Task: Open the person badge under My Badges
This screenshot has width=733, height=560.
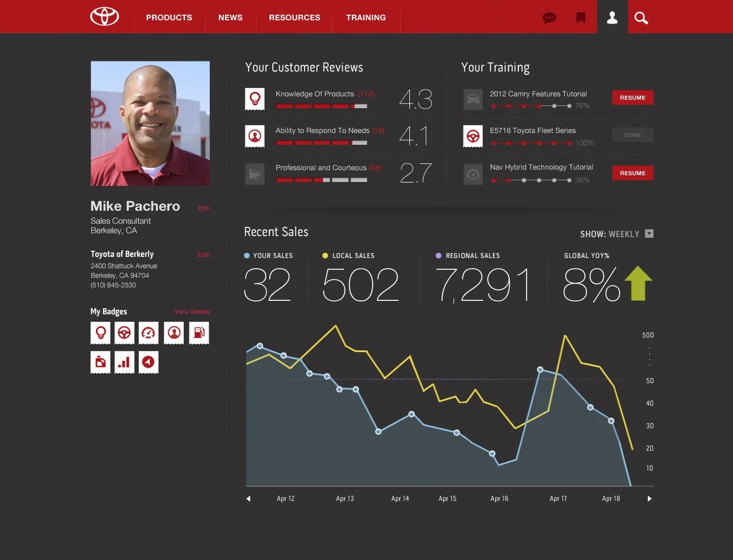Action: [174, 333]
